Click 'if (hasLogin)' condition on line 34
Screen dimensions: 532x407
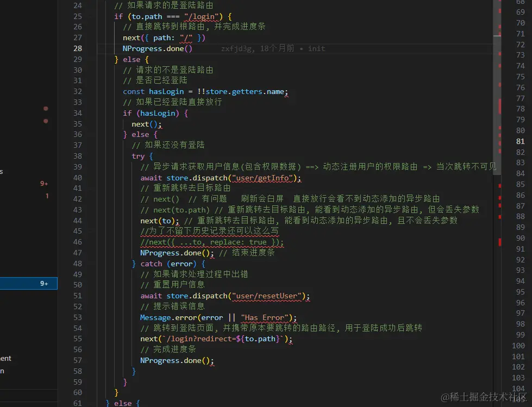tap(151, 113)
